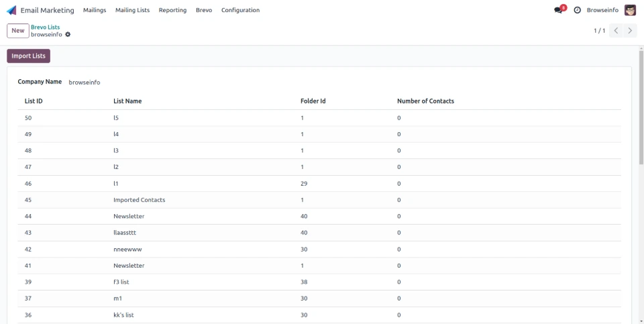The height and width of the screenshot is (324, 644).
Task: Expand the Brevo menu
Action: (x=204, y=10)
